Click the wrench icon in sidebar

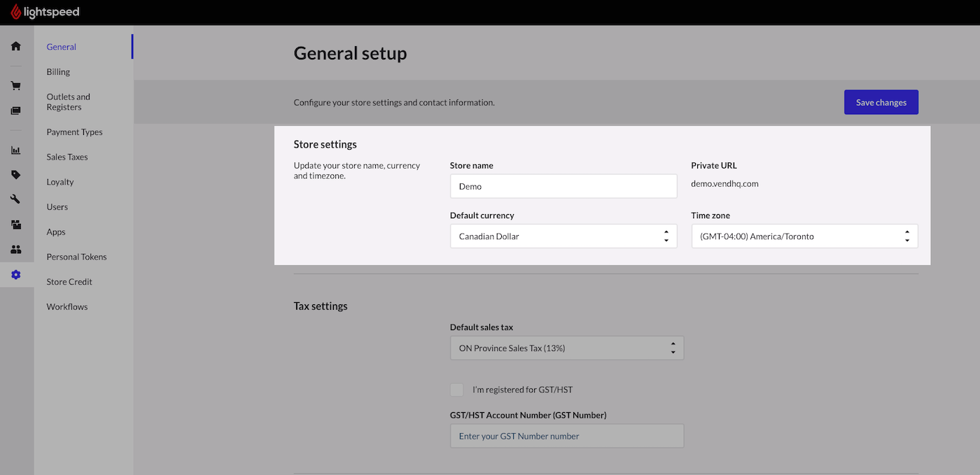pos(15,199)
